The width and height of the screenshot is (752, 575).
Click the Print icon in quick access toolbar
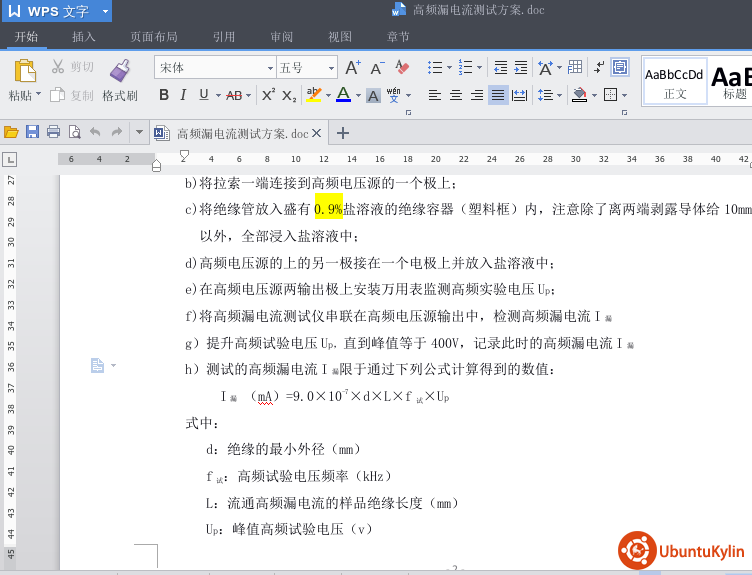point(53,132)
